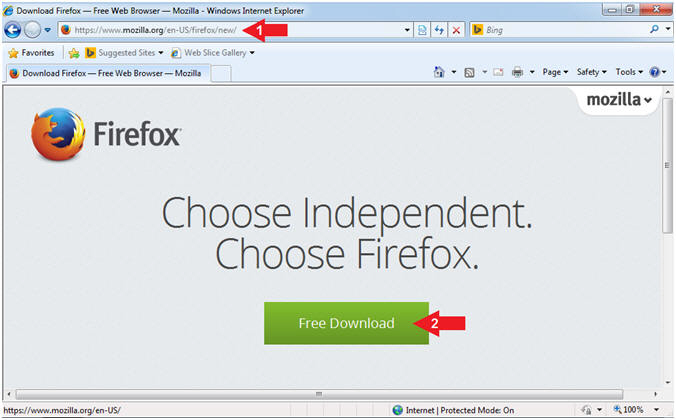This screenshot has height=420, width=676.
Task: Click the Internet Explorer title bar icon
Action: [8, 10]
